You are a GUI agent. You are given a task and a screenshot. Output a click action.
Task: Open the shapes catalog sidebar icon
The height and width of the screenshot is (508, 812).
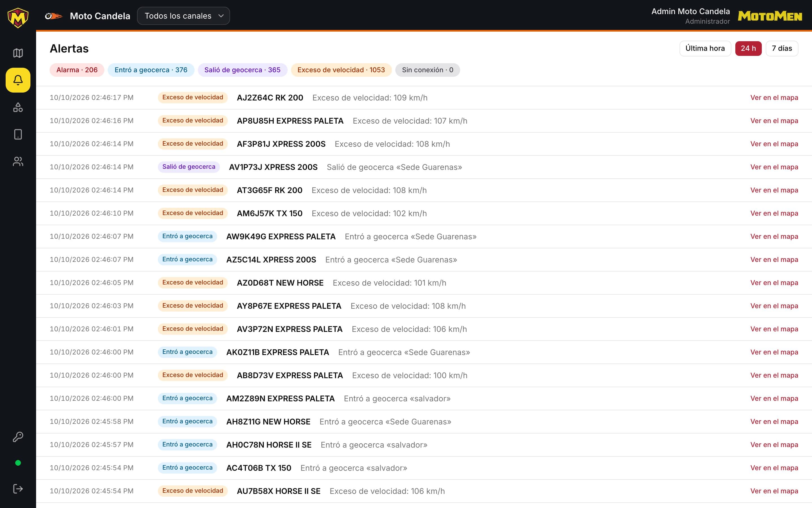pos(18,108)
